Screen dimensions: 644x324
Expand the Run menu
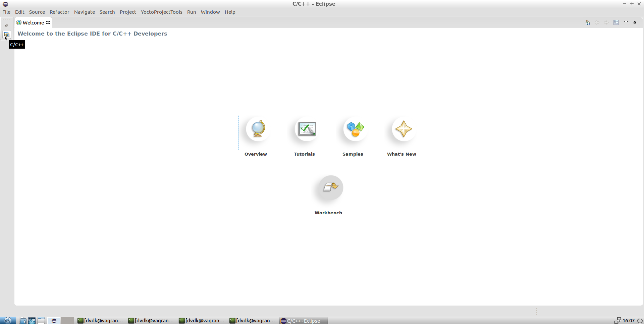pos(192,12)
